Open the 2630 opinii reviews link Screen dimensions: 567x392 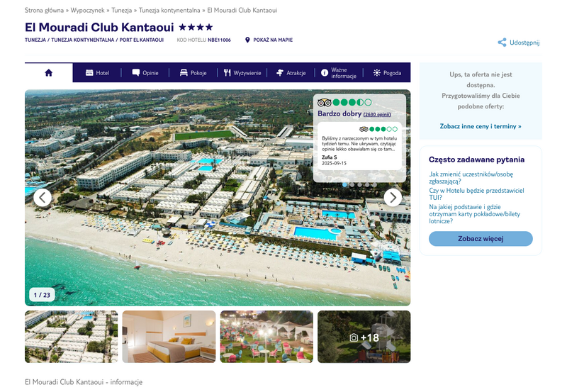pyautogui.click(x=377, y=114)
